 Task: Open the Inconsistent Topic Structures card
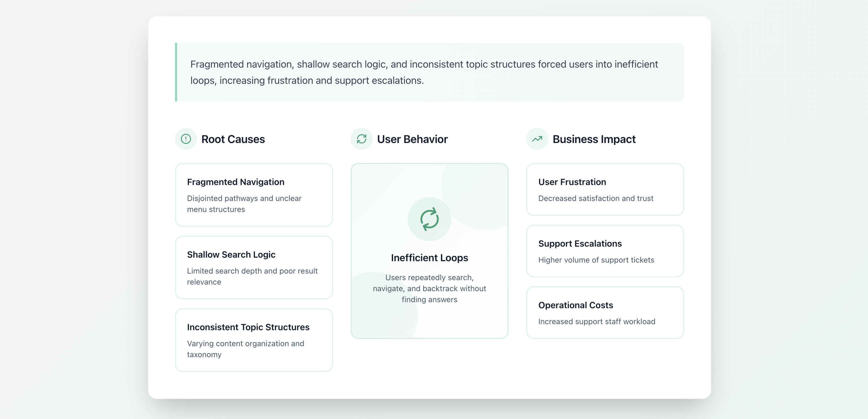tap(254, 340)
